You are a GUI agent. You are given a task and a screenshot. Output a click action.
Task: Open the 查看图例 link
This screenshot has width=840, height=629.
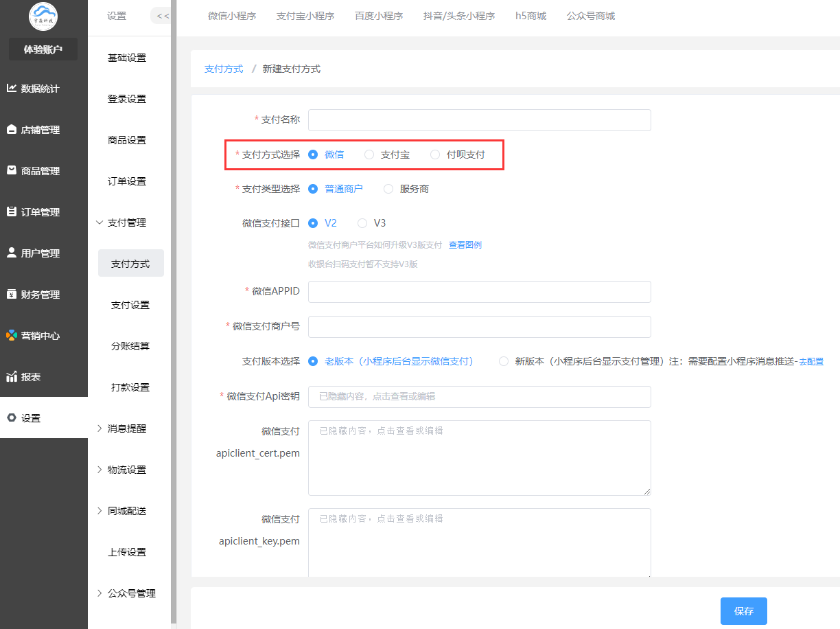(x=465, y=245)
